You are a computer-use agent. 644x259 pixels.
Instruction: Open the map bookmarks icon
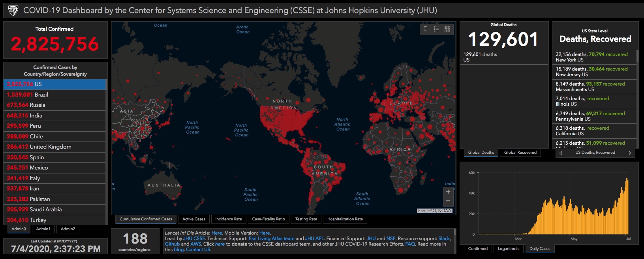(x=425, y=29)
